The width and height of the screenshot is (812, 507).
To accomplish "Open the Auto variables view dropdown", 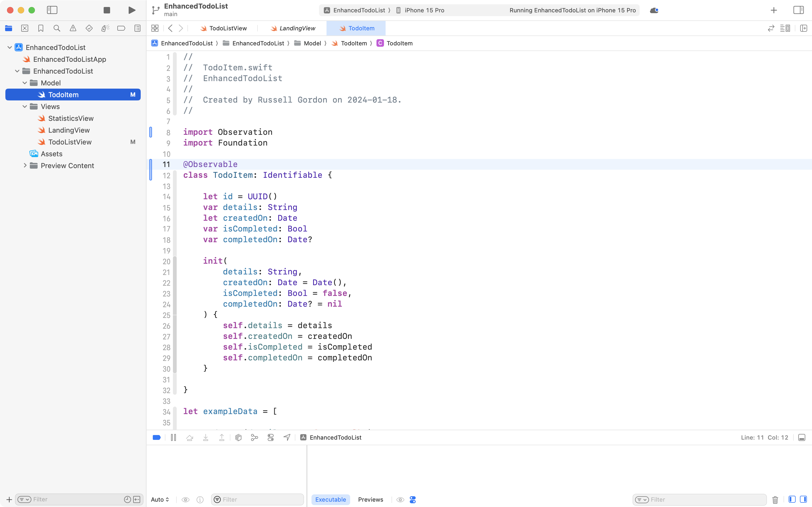I will 160,499.
